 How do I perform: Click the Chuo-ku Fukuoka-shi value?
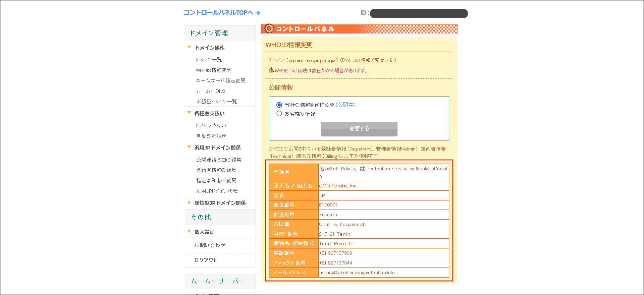pyautogui.click(x=343, y=224)
